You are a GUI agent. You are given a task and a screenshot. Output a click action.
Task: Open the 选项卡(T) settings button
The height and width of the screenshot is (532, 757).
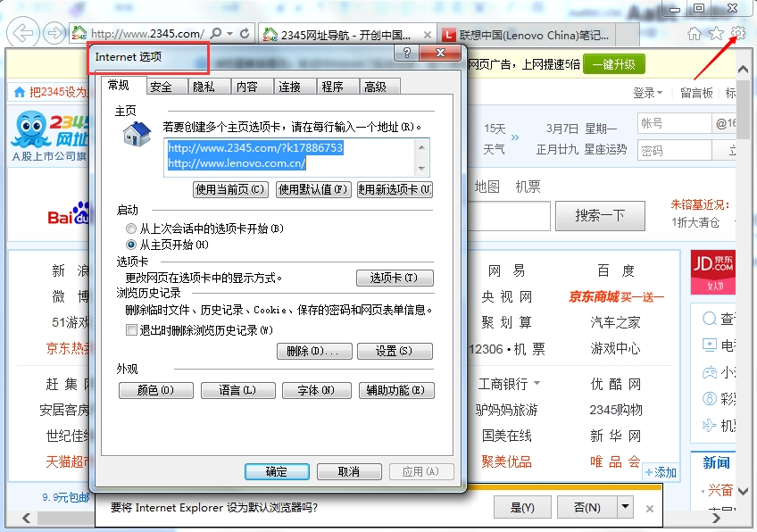coord(395,278)
